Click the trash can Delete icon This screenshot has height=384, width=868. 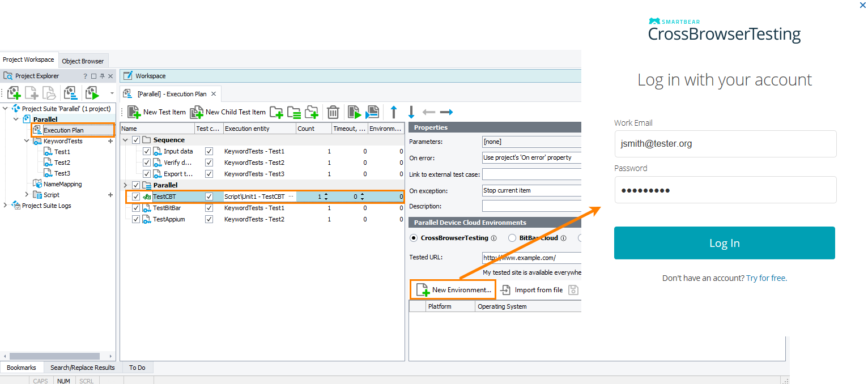pyautogui.click(x=333, y=112)
